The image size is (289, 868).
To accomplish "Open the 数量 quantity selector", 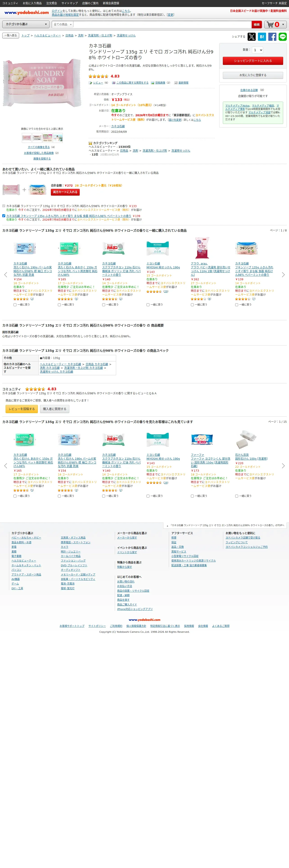I will pyautogui.click(x=257, y=50).
